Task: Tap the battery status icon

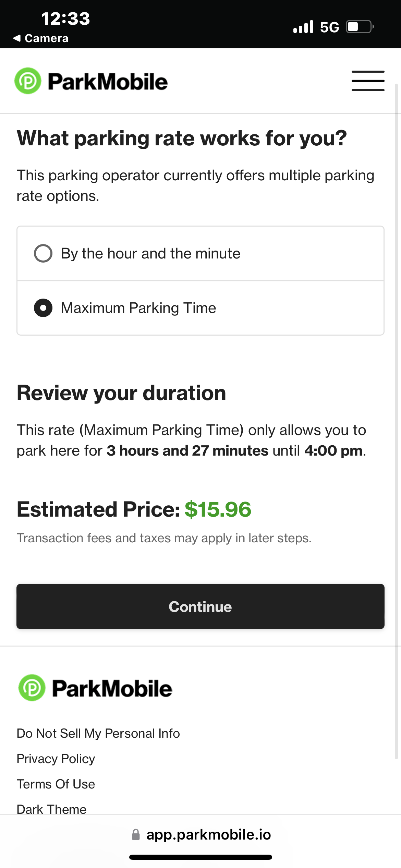Action: tap(360, 27)
